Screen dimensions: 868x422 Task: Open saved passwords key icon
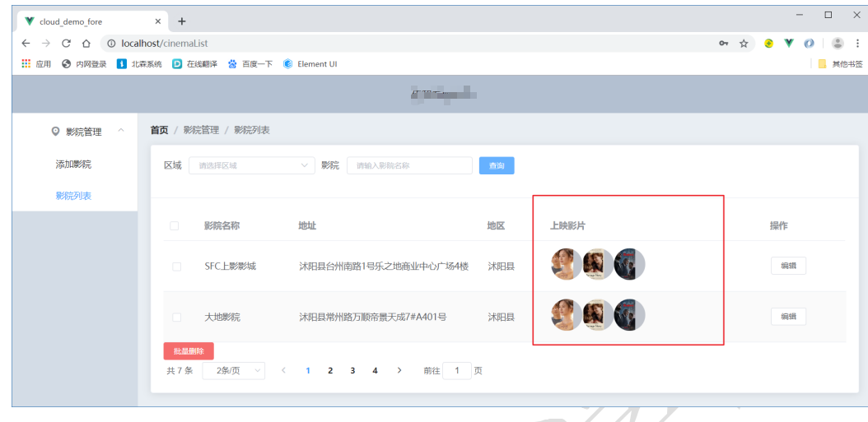point(724,44)
